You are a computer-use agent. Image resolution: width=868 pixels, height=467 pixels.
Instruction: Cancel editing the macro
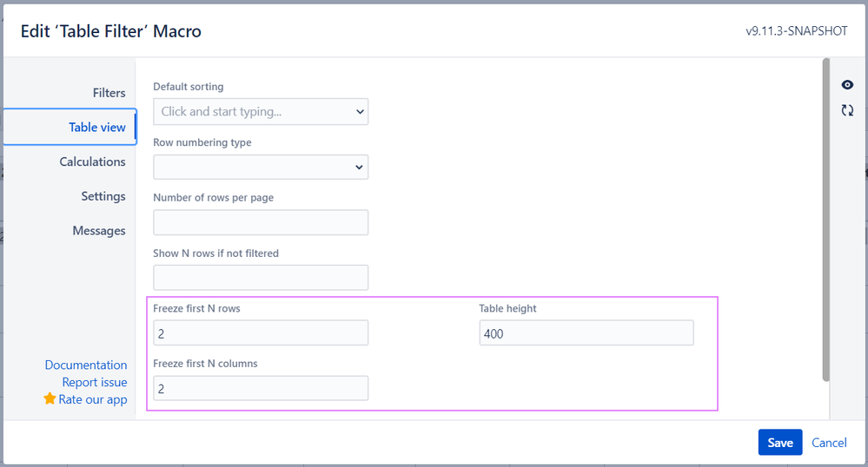(x=829, y=443)
